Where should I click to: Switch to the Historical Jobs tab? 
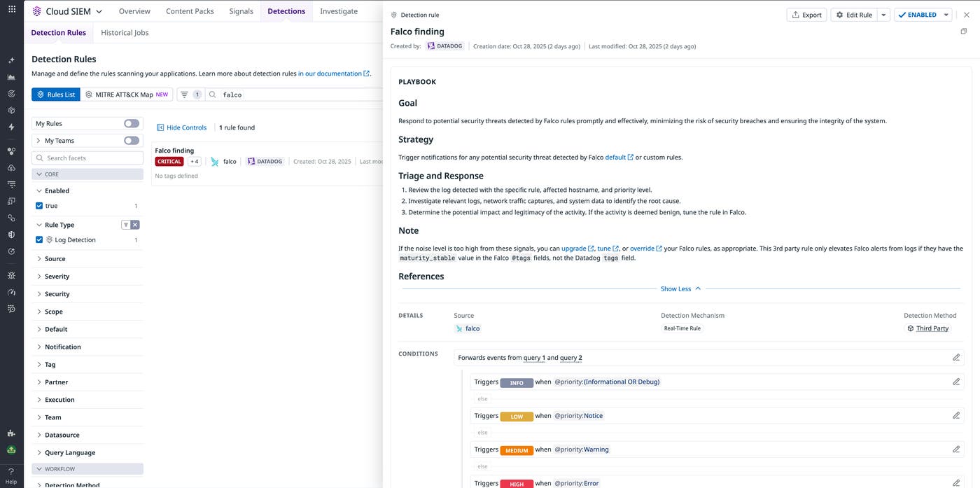click(x=125, y=32)
